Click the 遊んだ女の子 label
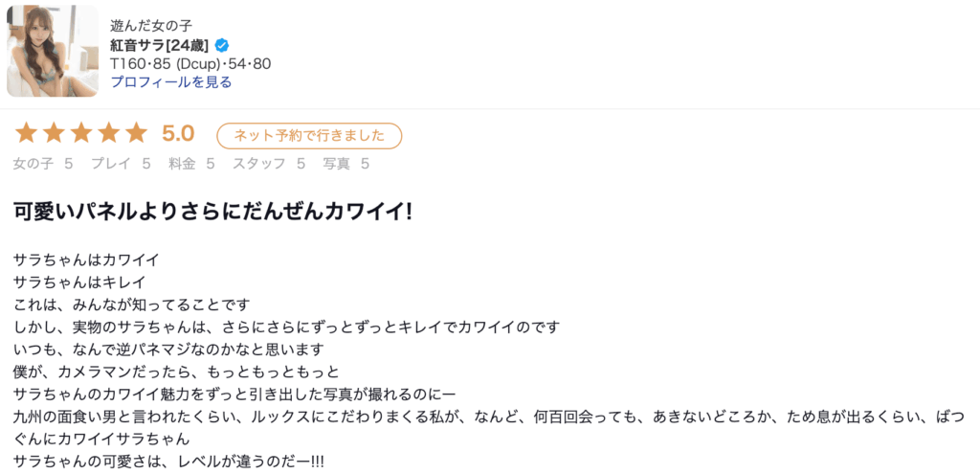This screenshot has height=474, width=980. [x=150, y=26]
